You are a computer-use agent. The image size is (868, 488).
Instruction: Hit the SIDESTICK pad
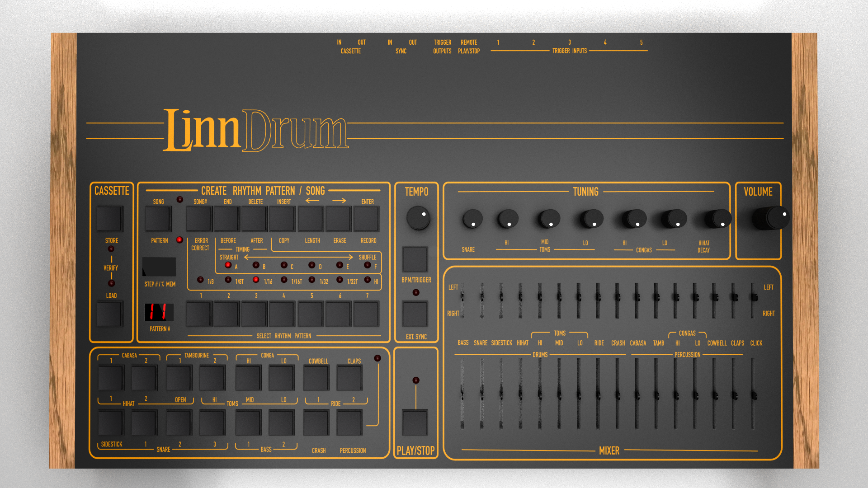(x=111, y=423)
